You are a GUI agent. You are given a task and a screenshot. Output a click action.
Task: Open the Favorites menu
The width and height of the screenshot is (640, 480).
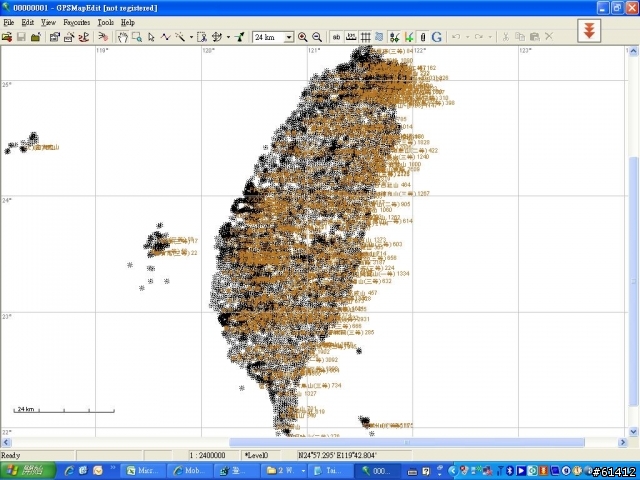click(76, 22)
